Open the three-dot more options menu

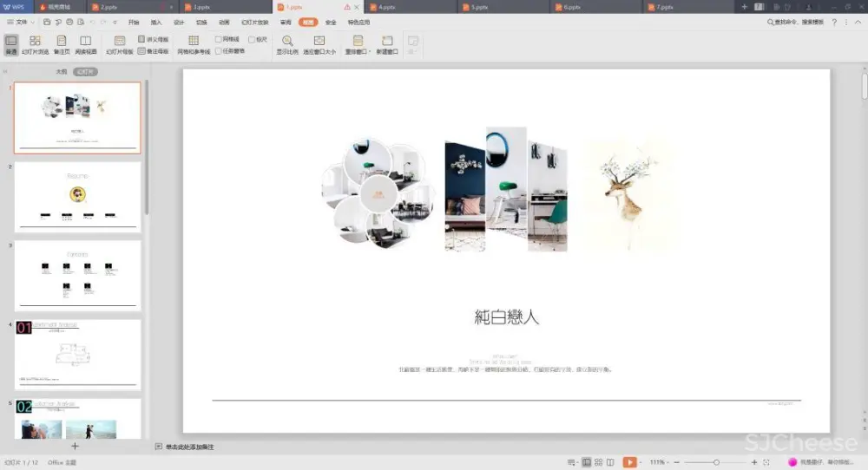point(845,23)
